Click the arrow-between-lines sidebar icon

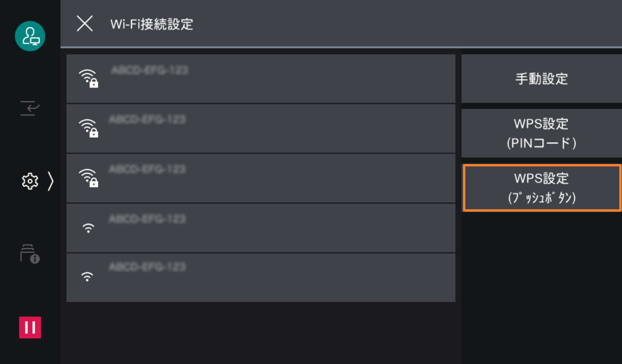click(30, 108)
